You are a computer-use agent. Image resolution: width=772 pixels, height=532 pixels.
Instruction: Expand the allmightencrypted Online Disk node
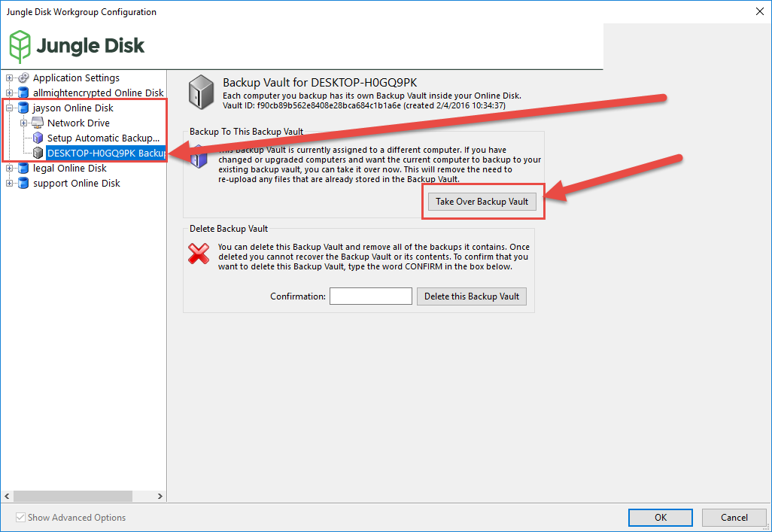click(9, 93)
